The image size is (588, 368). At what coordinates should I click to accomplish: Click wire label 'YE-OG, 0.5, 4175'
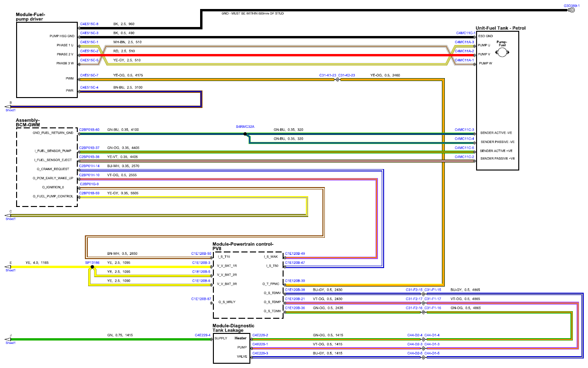point(128,75)
